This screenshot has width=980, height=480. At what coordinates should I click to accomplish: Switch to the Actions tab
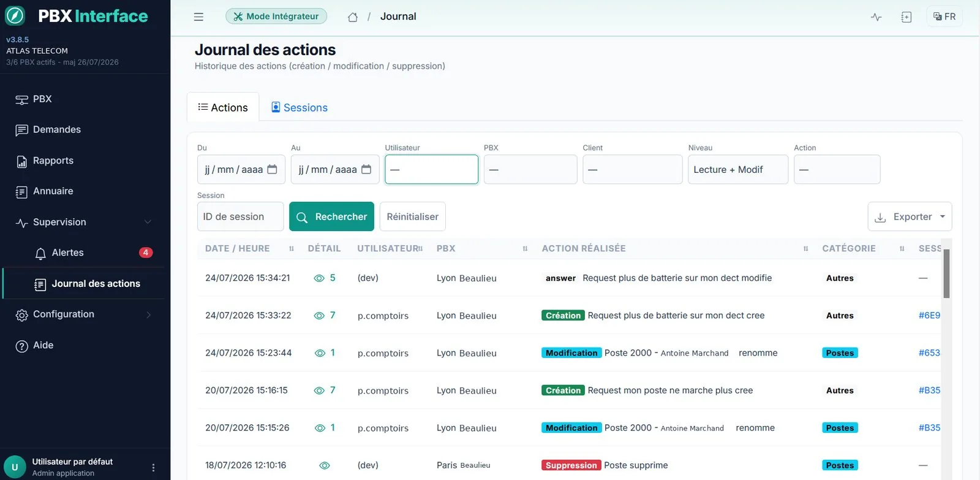223,107
